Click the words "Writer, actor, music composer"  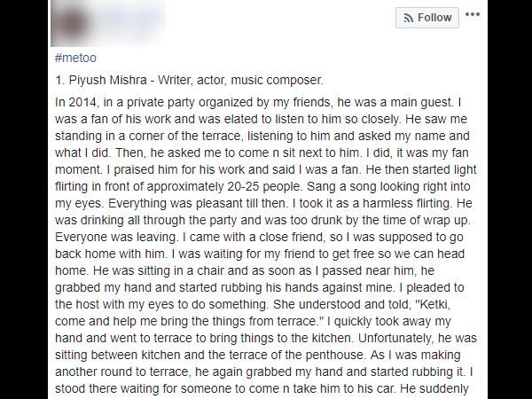pyautogui.click(x=240, y=80)
